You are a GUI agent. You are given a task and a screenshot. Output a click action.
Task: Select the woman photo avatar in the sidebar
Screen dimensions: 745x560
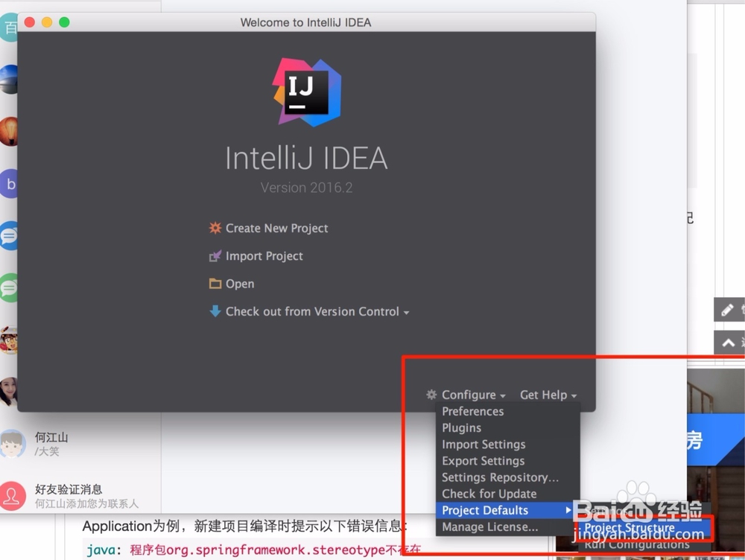coord(10,392)
